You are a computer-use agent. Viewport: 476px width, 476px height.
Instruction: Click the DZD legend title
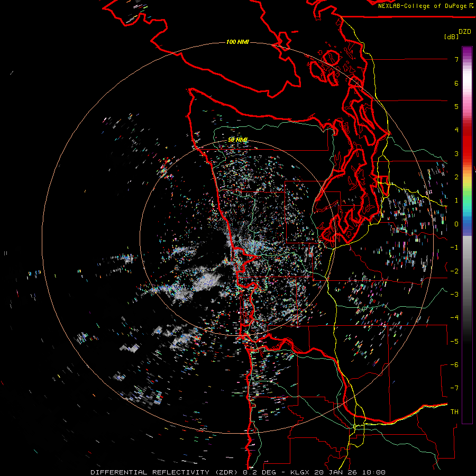465,32
